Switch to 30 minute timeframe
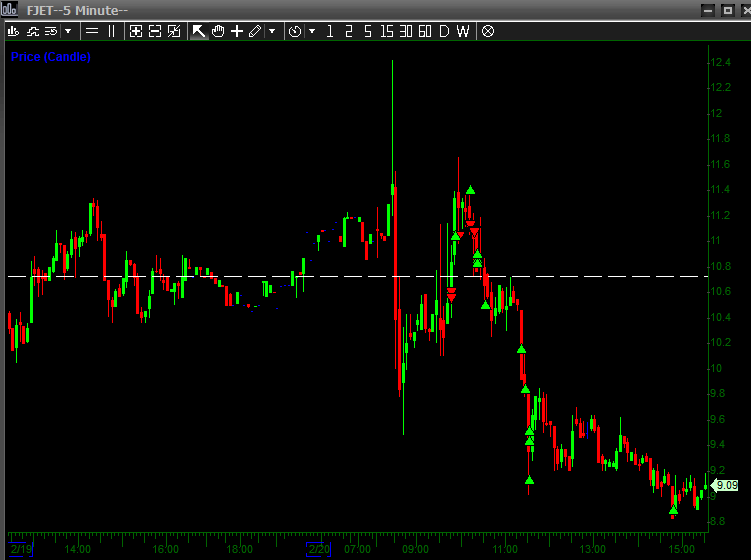The width and height of the screenshot is (751, 560). 406,32
